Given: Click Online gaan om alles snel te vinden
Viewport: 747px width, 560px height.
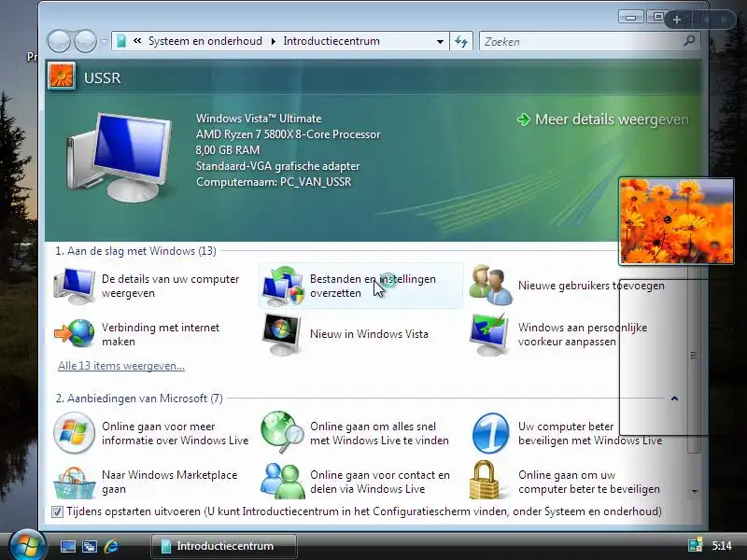Looking at the screenshot, I should click(x=379, y=433).
